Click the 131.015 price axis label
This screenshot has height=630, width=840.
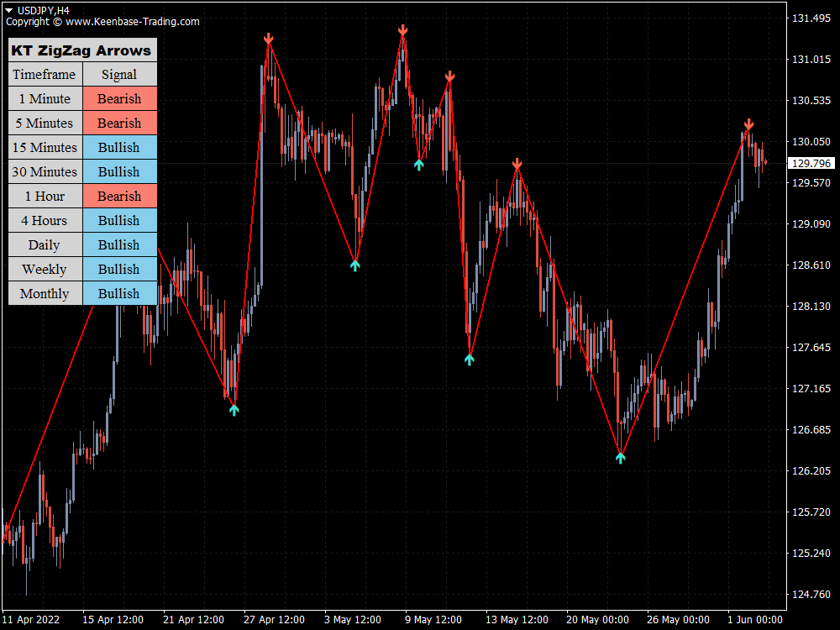coord(811,60)
